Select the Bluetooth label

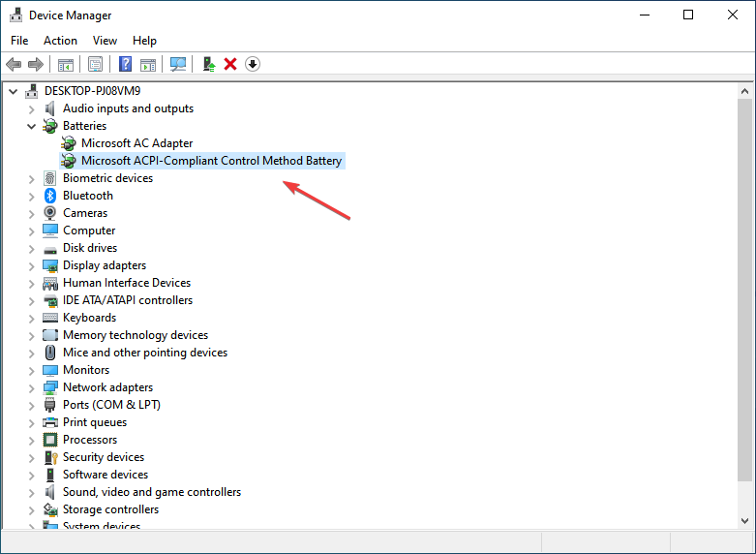(88, 196)
